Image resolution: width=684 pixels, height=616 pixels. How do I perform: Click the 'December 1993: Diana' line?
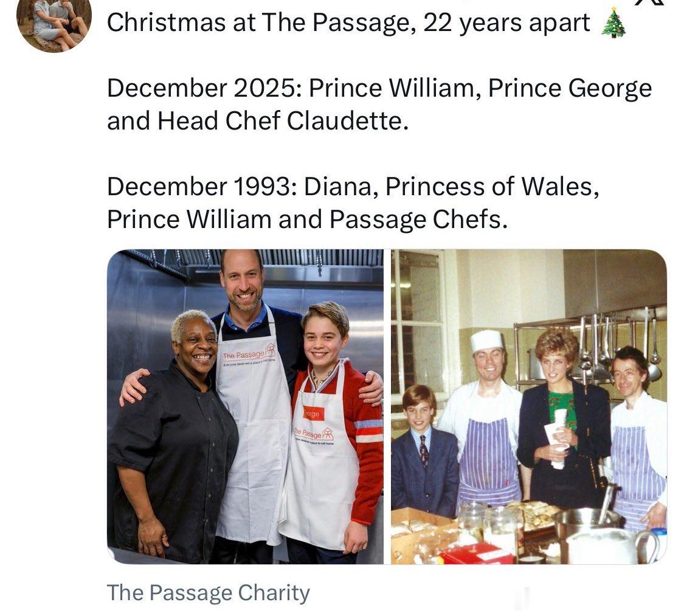tap(353, 187)
